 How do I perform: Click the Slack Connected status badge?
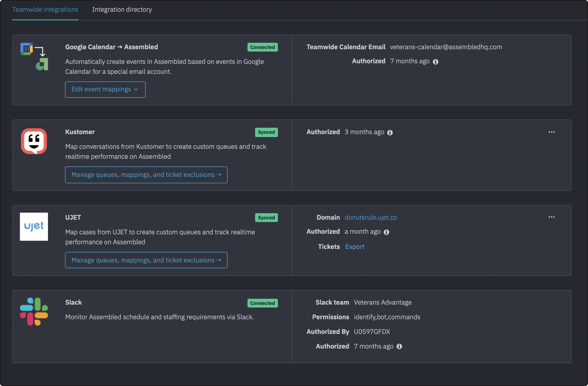[262, 303]
